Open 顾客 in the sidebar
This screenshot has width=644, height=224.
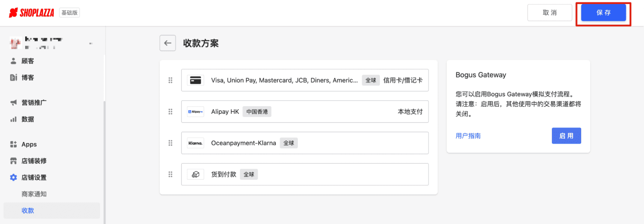click(28, 61)
